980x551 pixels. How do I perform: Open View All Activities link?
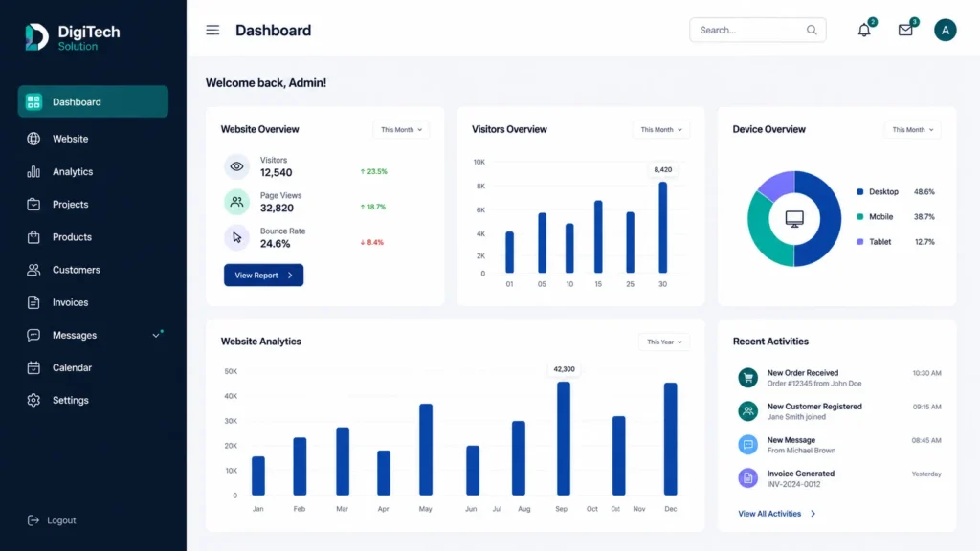[777, 514]
